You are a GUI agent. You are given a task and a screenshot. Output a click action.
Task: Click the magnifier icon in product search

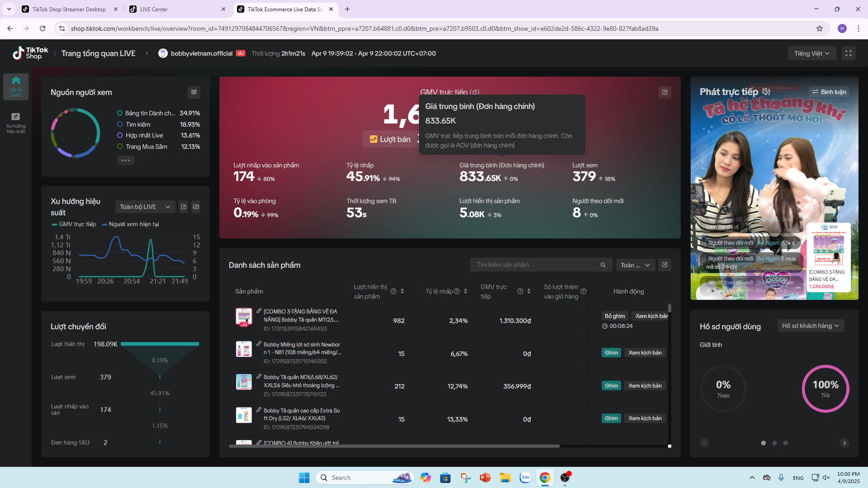point(603,265)
